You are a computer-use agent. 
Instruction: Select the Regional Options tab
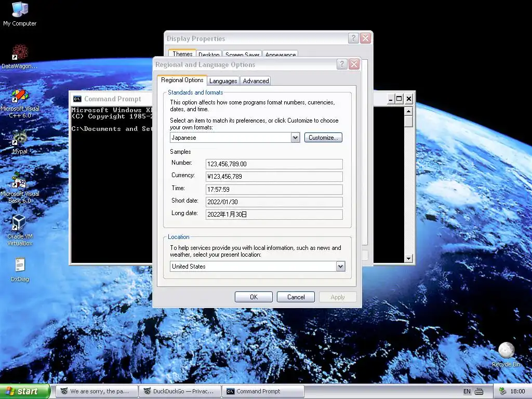(x=182, y=80)
